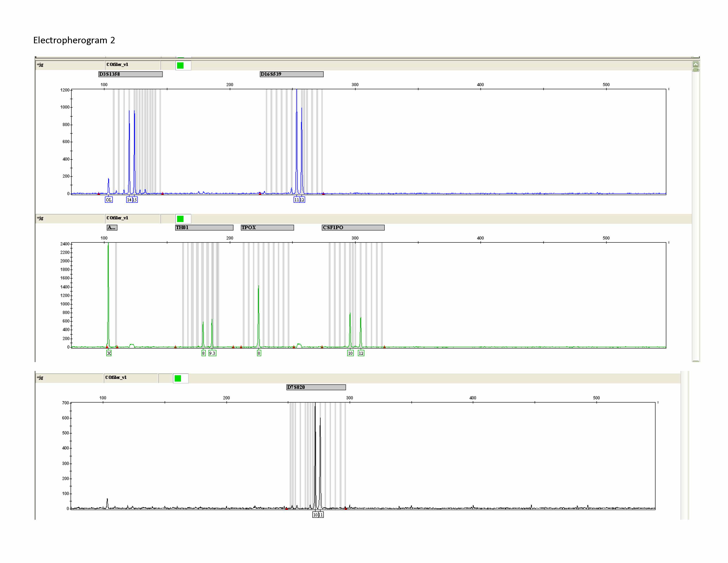
Task: Select the CSF1PO marker label bar
Action: point(353,227)
